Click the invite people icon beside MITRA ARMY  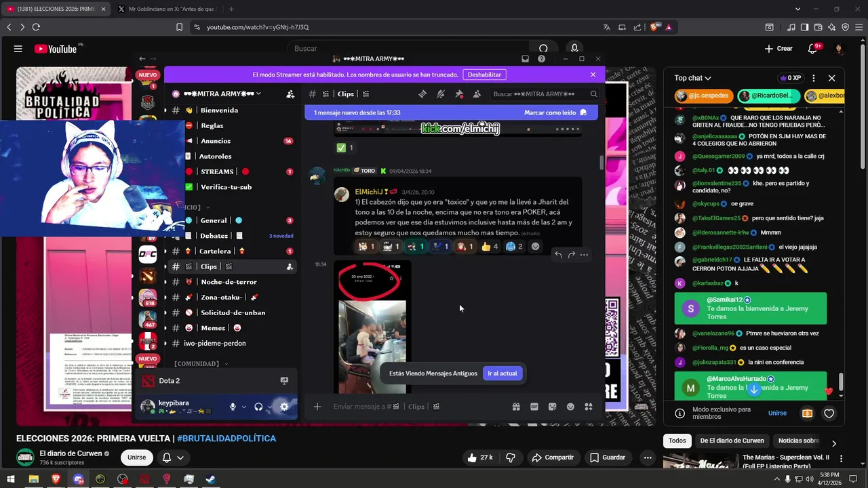290,94
